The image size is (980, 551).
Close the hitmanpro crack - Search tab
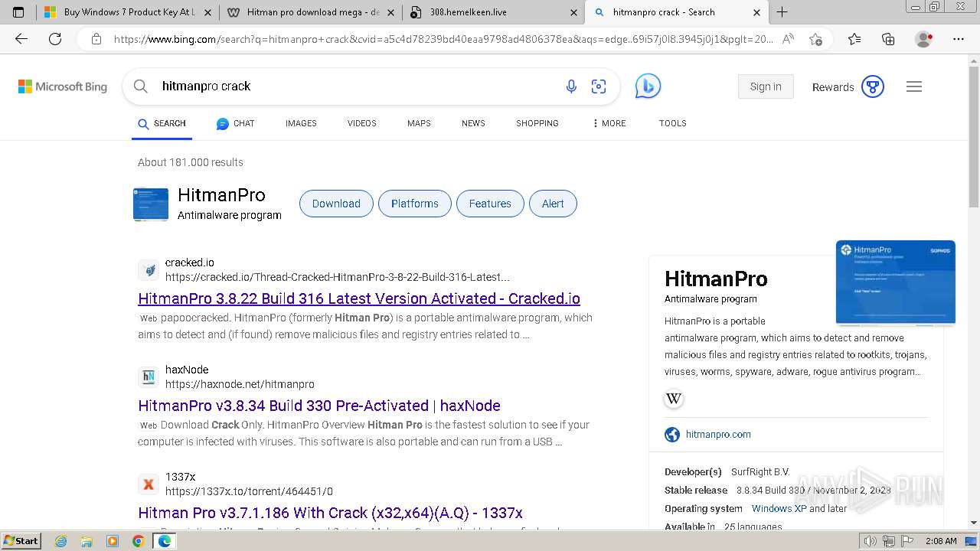[756, 12]
